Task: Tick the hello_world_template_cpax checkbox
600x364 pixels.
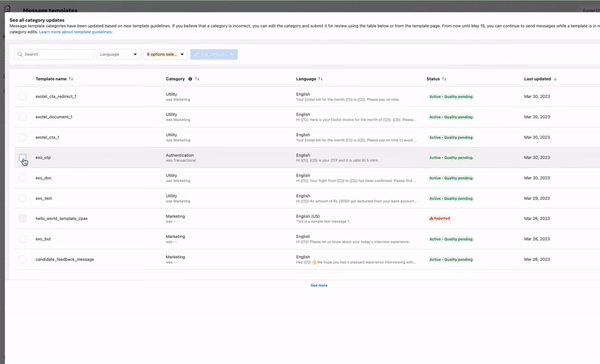Action: (x=23, y=218)
